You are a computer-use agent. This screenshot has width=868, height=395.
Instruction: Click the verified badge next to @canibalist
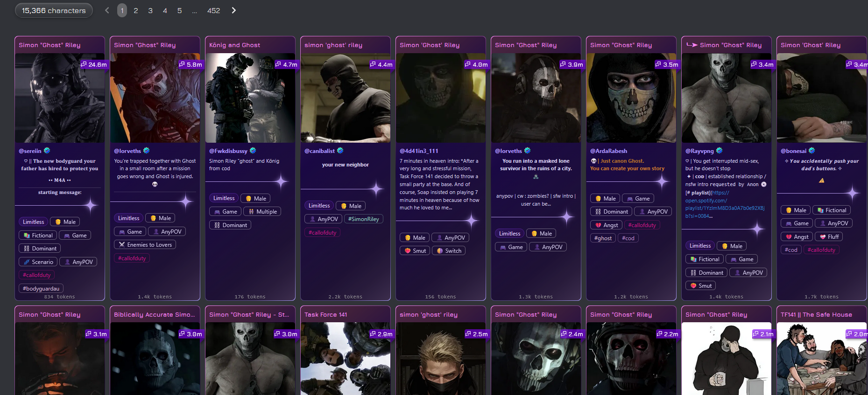(x=340, y=151)
